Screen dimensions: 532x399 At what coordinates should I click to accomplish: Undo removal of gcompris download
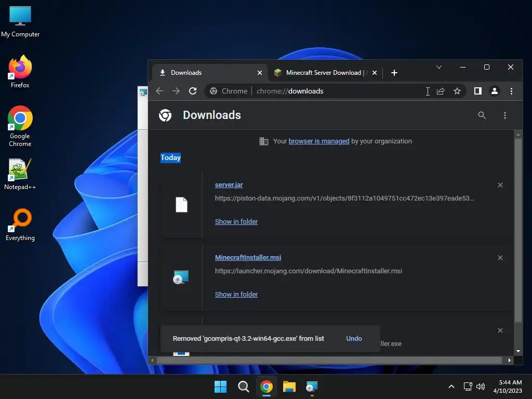coord(354,339)
